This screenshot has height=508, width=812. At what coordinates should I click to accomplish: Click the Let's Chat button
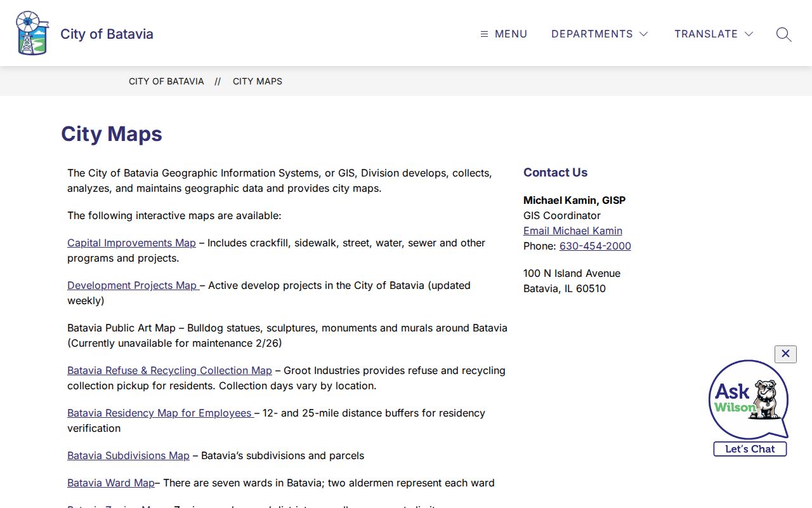(750, 449)
